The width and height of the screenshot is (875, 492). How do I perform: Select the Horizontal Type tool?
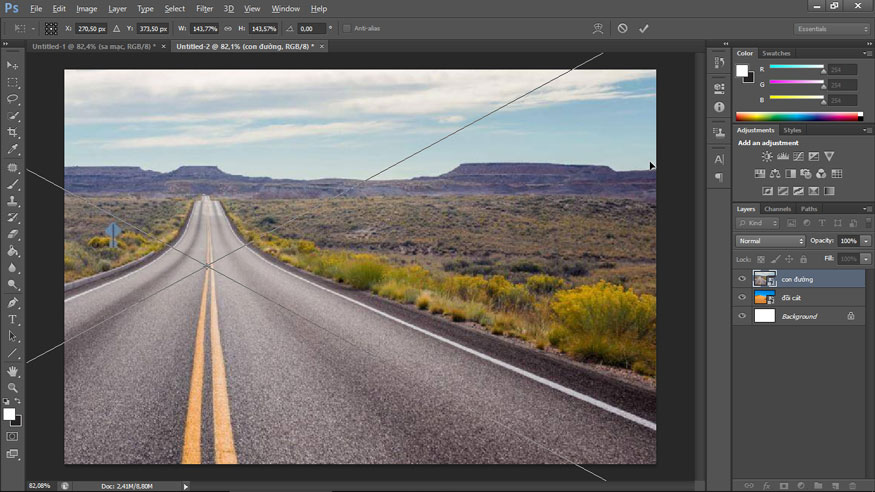click(x=13, y=319)
